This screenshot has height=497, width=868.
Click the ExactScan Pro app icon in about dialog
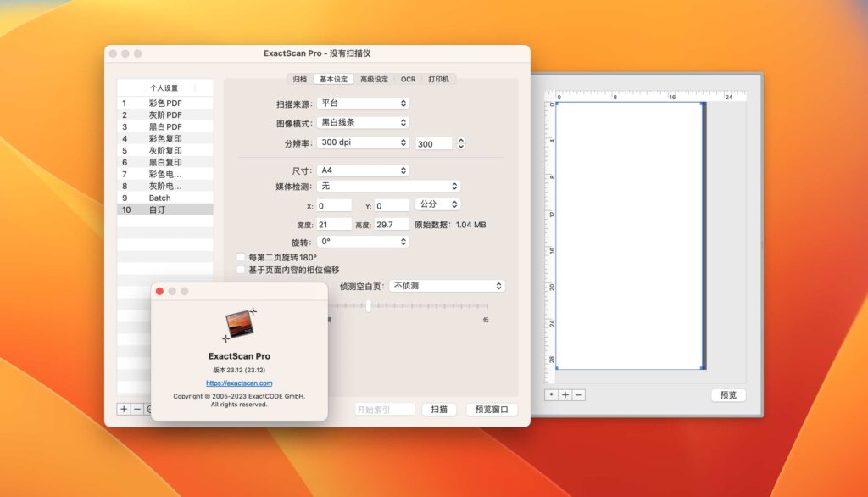pos(240,323)
